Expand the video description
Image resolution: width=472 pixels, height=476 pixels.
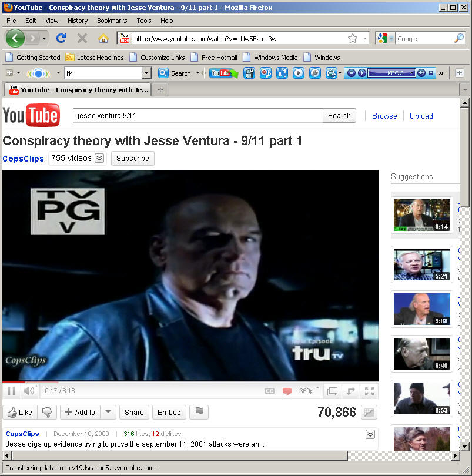pyautogui.click(x=370, y=434)
